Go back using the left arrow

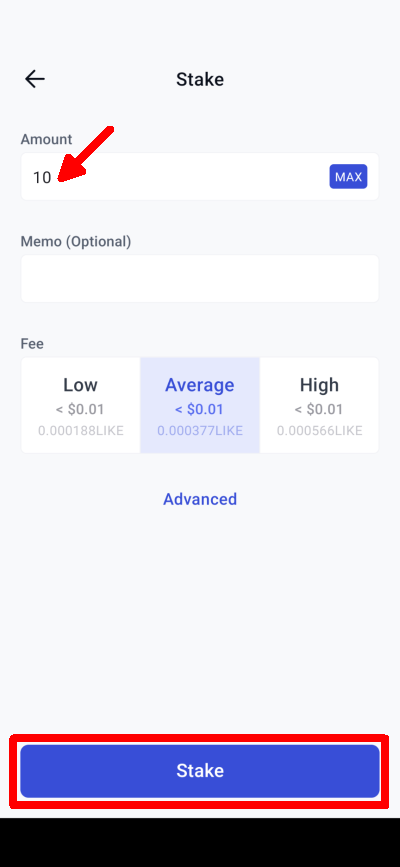point(34,80)
